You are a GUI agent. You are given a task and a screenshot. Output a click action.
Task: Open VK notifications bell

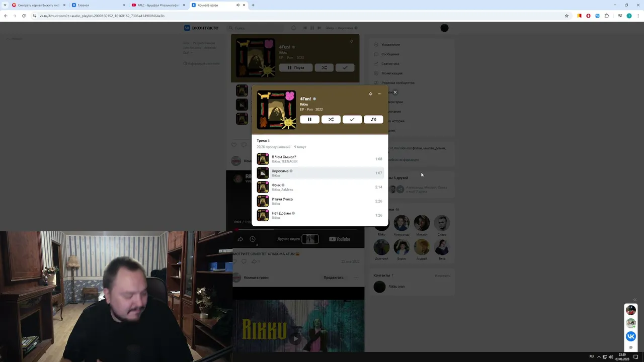[x=294, y=28]
